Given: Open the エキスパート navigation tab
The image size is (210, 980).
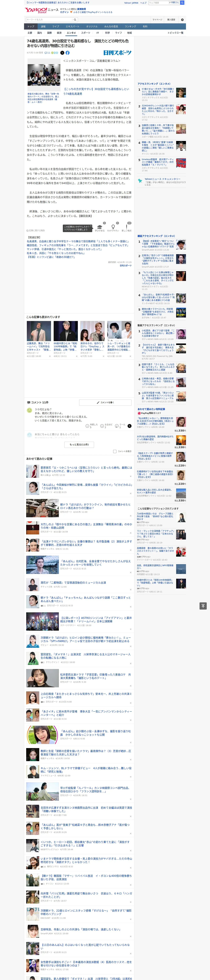Looking at the screenshot, I should (x=72, y=26).
